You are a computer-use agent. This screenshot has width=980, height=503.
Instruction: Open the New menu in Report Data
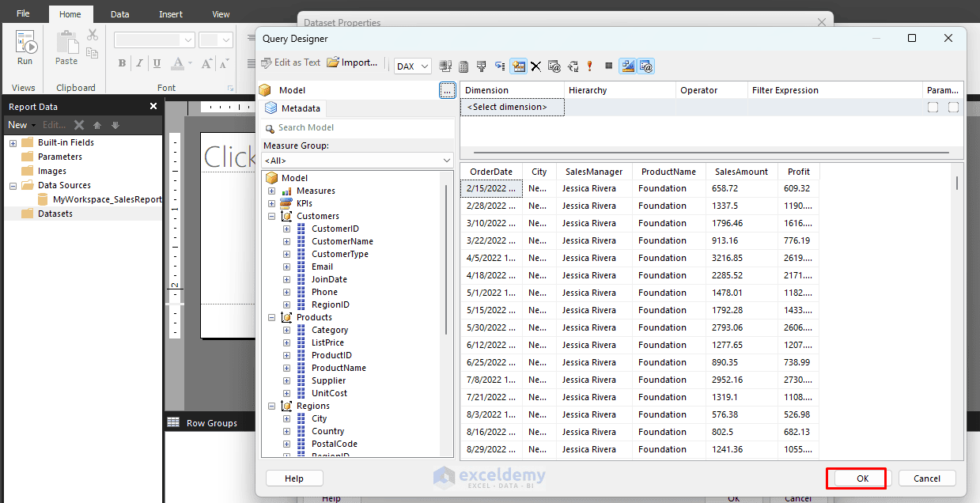[x=22, y=125]
